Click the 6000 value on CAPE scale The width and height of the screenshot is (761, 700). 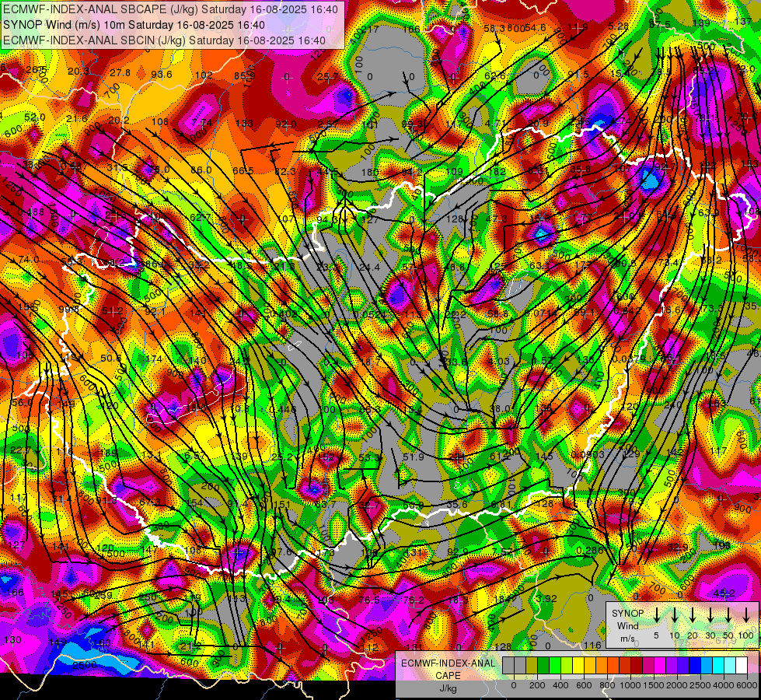pyautogui.click(x=747, y=685)
